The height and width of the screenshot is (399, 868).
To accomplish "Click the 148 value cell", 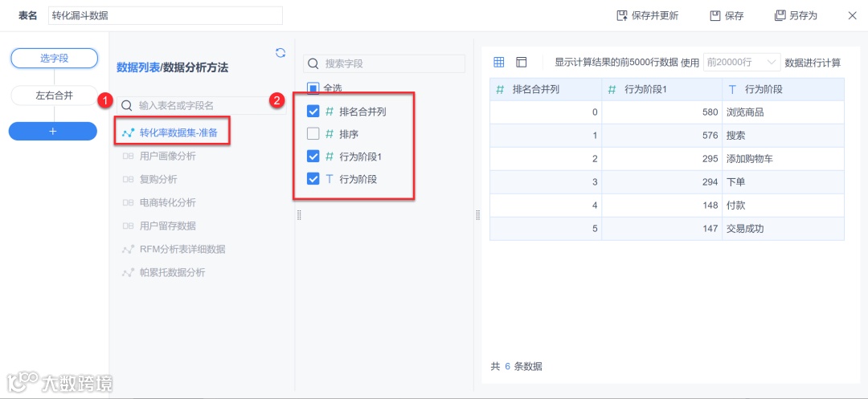I will [662, 205].
